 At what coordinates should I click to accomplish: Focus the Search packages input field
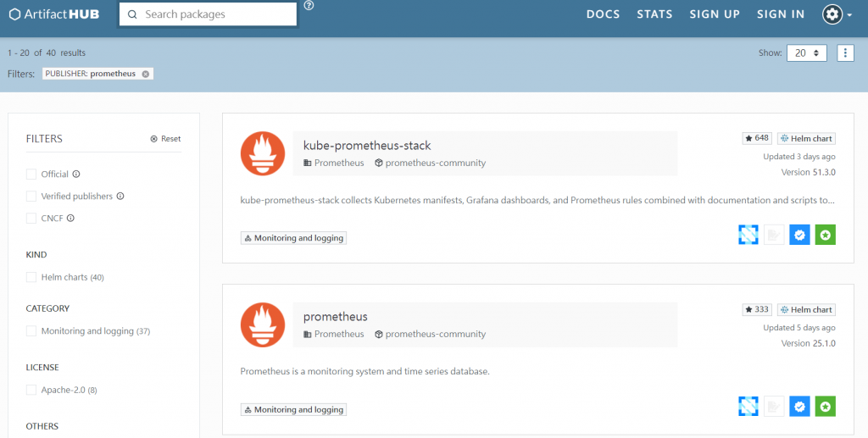pos(209,14)
